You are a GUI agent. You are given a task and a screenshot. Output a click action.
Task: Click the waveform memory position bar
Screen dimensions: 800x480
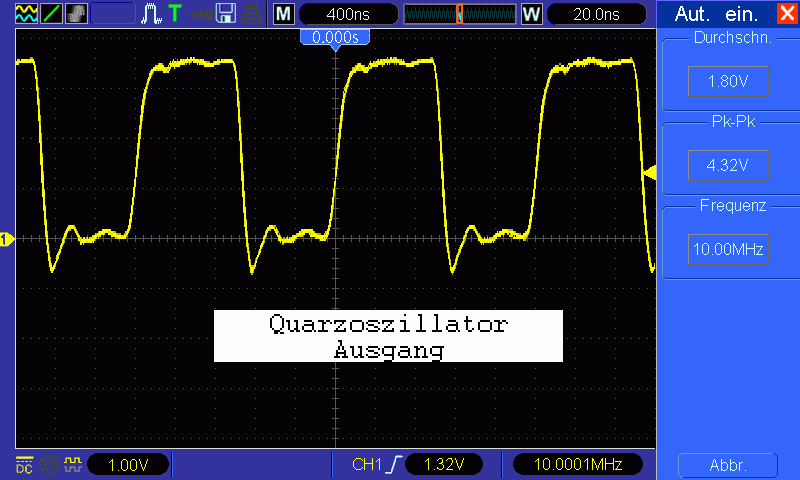(x=460, y=14)
